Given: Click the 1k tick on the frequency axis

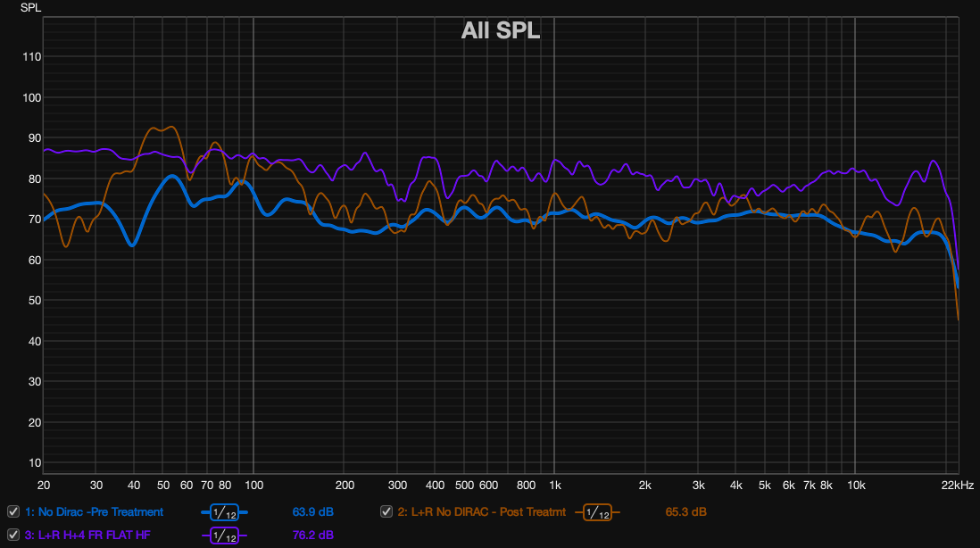Looking at the screenshot, I should pyautogui.click(x=554, y=485).
